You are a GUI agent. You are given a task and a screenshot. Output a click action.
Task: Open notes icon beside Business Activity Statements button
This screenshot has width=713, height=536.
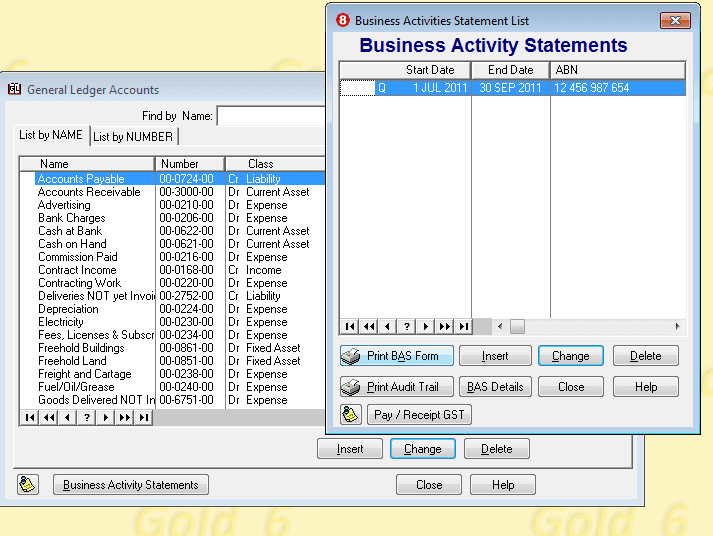(x=28, y=485)
